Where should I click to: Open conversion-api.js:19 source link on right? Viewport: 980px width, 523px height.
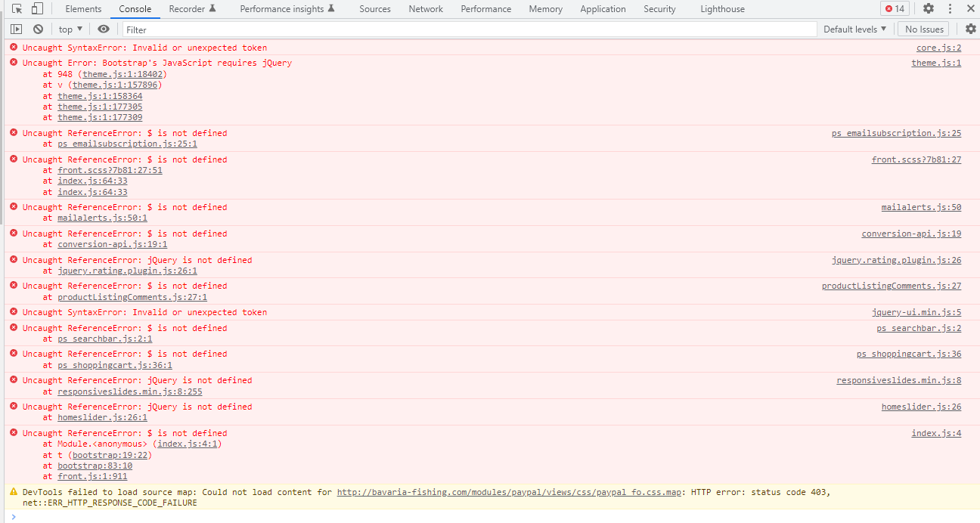pyautogui.click(x=911, y=234)
